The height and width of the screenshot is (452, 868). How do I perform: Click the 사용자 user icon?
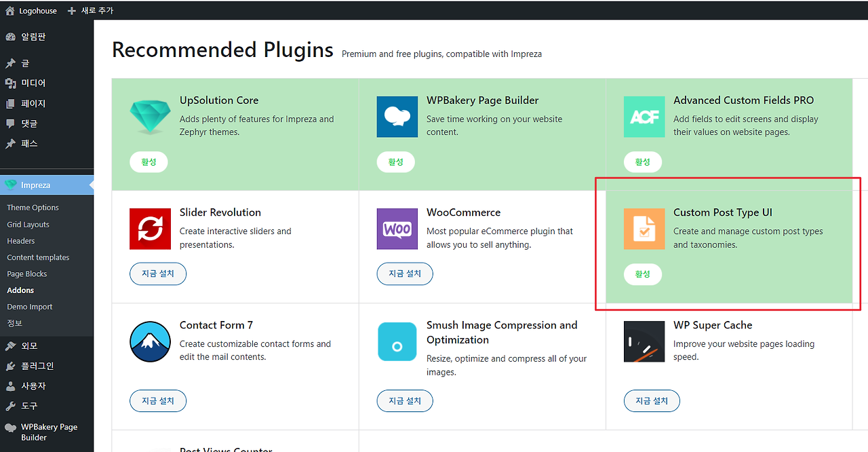pos(10,386)
